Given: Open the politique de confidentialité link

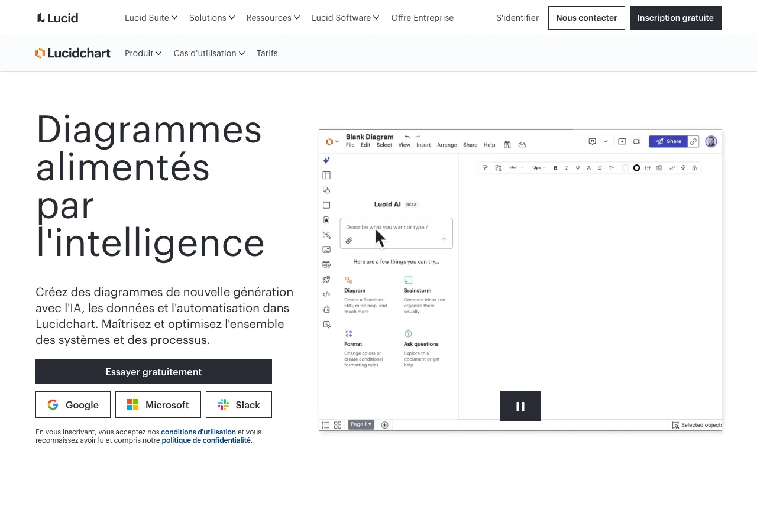Looking at the screenshot, I should pos(206,440).
